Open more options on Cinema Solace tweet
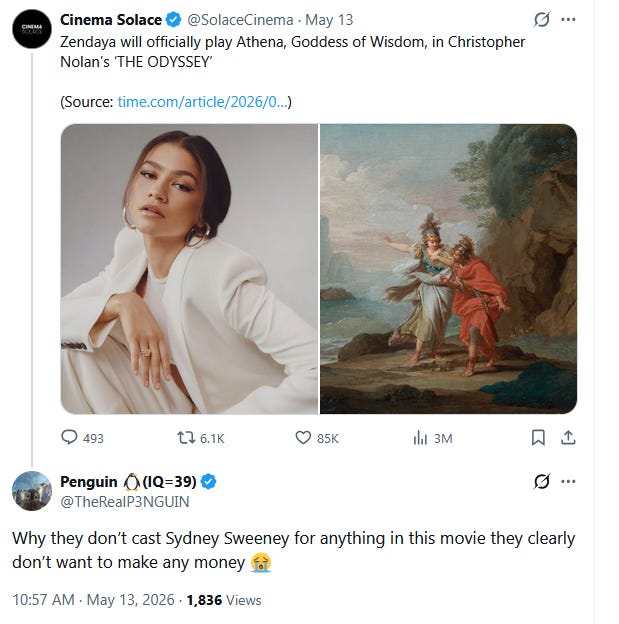The image size is (619, 624). coord(568,19)
